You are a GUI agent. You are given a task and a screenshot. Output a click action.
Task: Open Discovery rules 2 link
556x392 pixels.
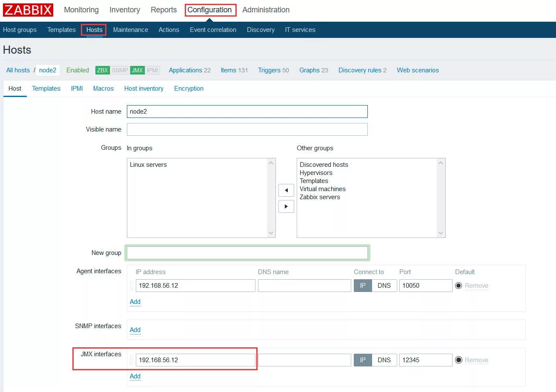[362, 70]
